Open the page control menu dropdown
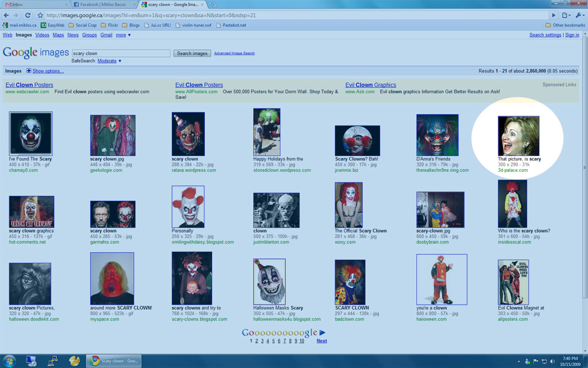The width and height of the screenshot is (588, 368). coord(566,15)
